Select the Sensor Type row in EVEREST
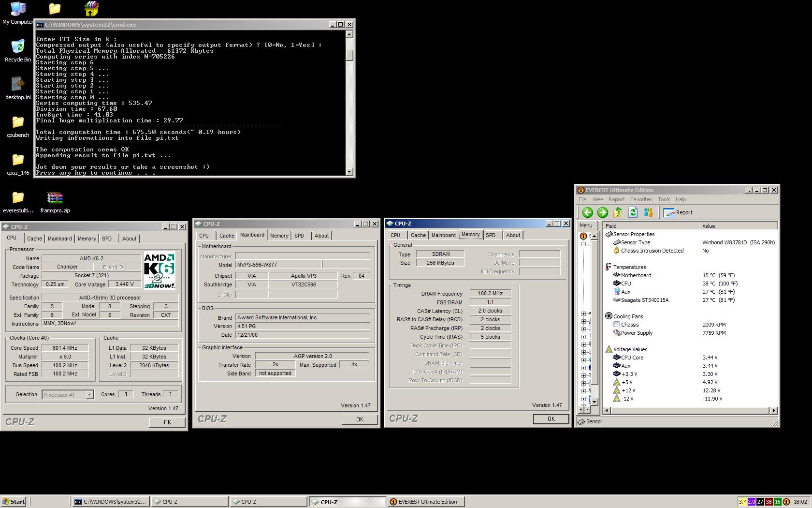Screen dimensions: 812x508 click(x=691, y=242)
